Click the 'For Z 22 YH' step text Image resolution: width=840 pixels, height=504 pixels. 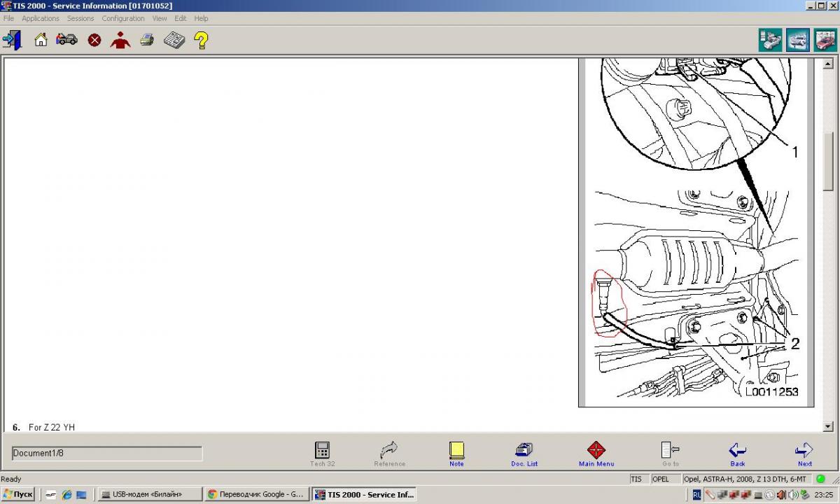(51, 427)
